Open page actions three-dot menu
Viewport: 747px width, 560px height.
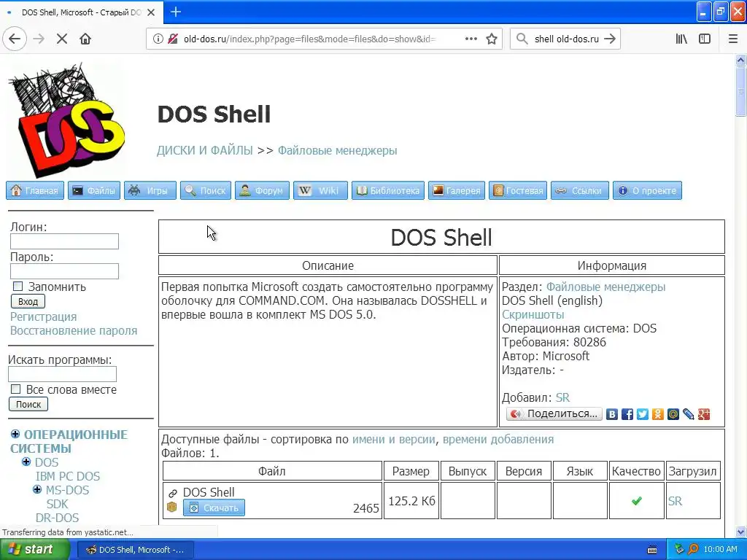click(x=471, y=39)
